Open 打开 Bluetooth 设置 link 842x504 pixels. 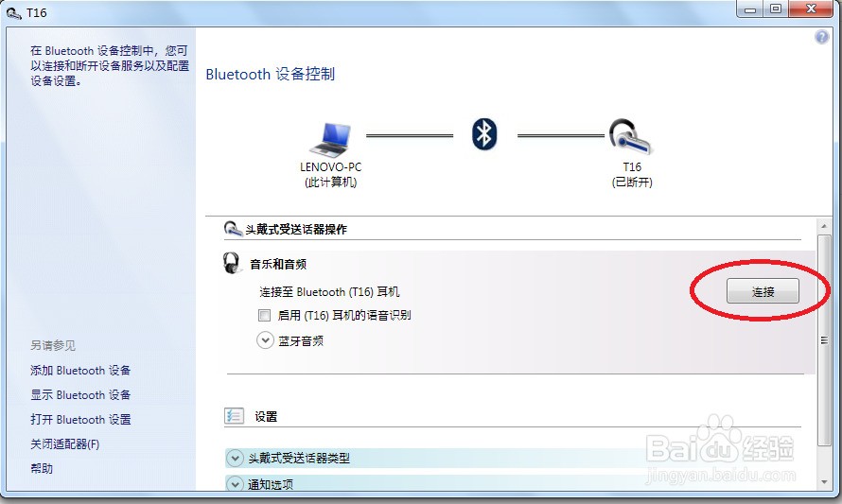80,420
